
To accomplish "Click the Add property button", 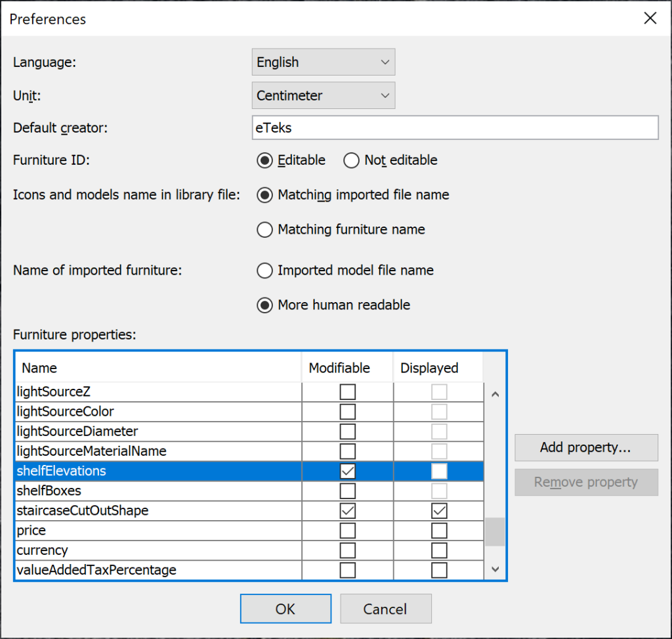I will pyautogui.click(x=585, y=448).
